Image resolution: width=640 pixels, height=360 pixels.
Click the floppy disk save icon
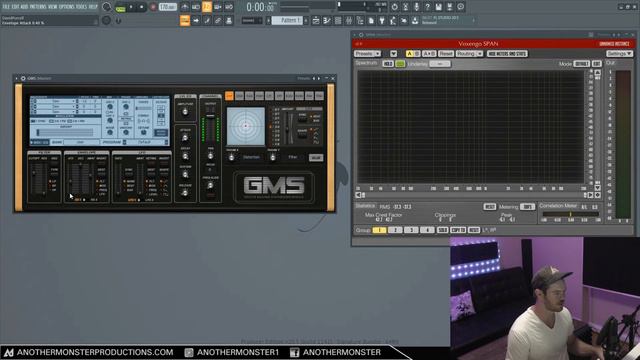(438, 7)
